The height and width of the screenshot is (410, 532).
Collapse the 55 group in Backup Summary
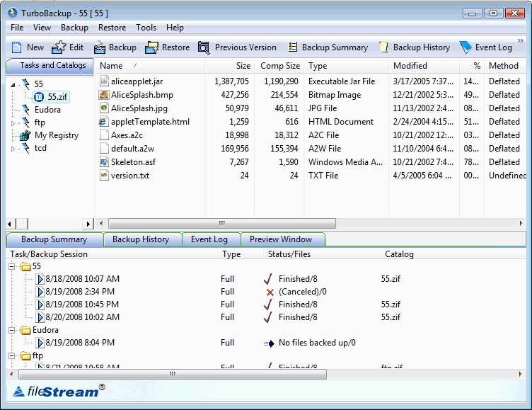(x=12, y=266)
